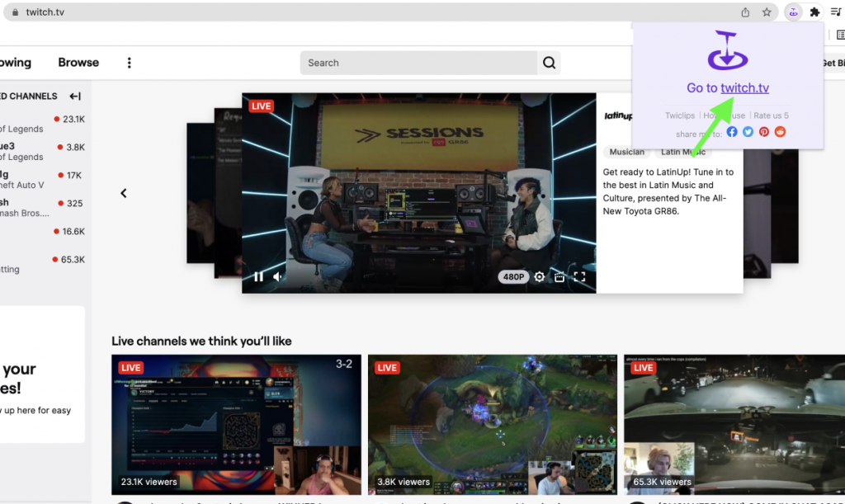Viewport: 845px width, 504px height.
Task: Click the Musician tag
Action: point(627,152)
